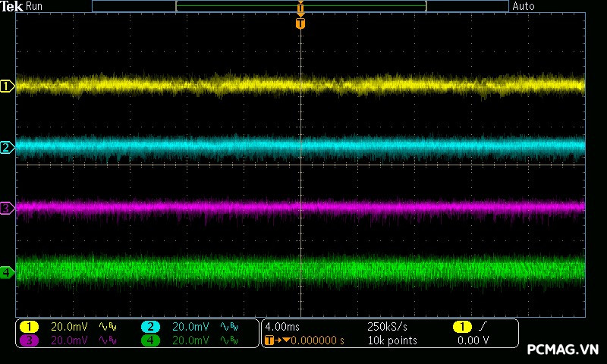Click the Auto trigger mode indicator
This screenshot has width=607, height=364.
point(524,6)
